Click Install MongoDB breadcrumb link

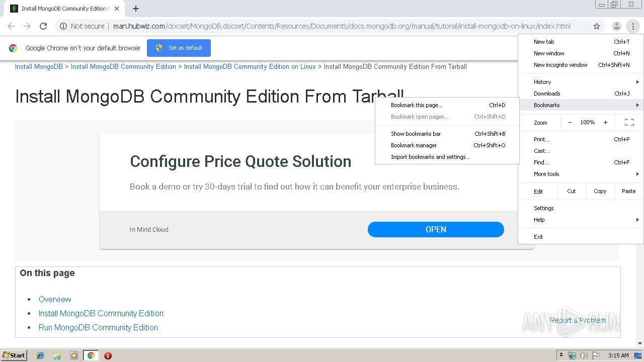click(39, 66)
